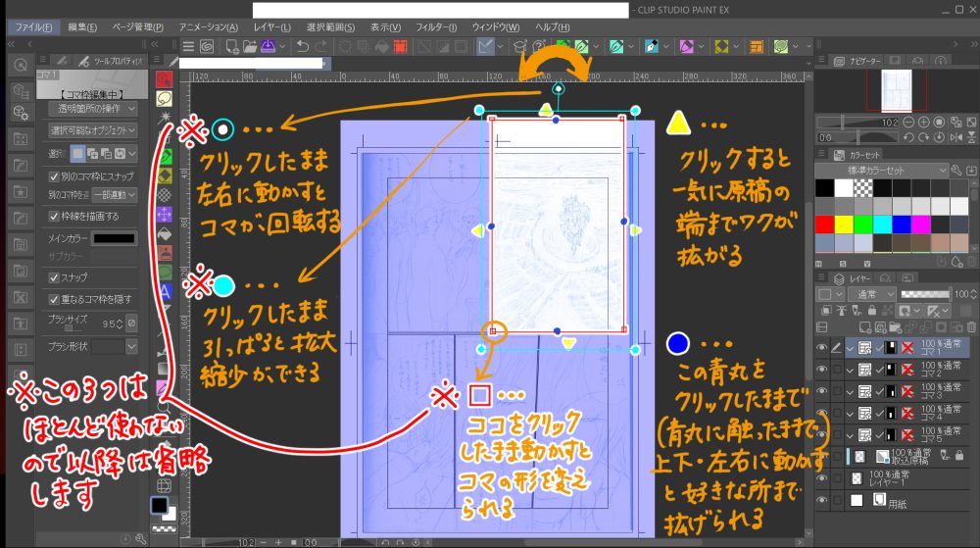Toggle 枠線を描画する checkbox
Viewport: 980px width, 548px height.
[54, 217]
